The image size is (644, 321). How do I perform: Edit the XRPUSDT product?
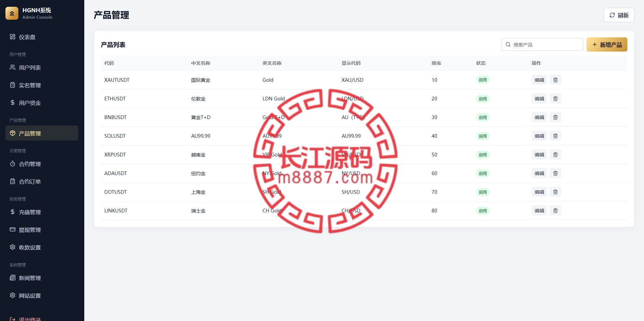[539, 155]
